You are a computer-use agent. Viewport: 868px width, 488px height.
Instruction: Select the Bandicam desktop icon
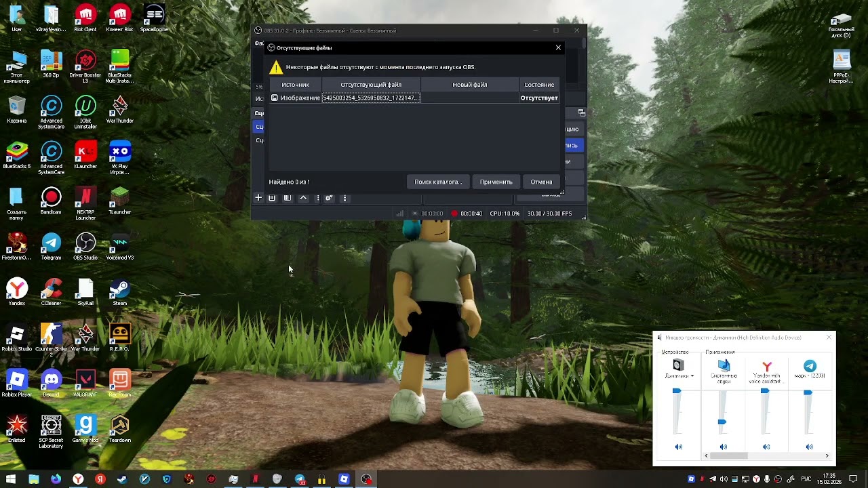(51, 201)
